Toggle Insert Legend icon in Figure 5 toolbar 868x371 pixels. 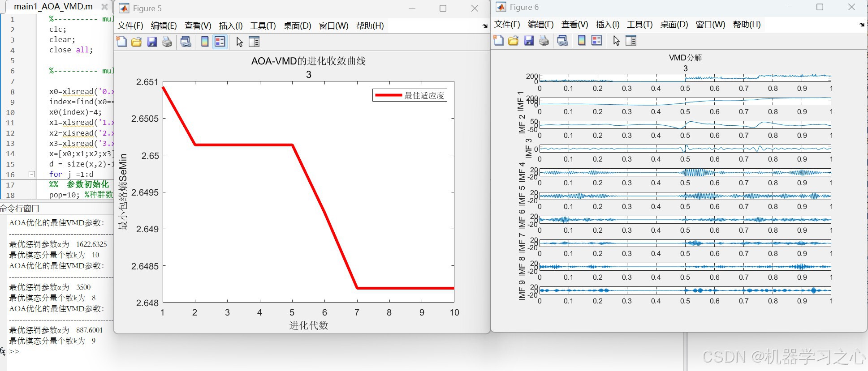pyautogui.click(x=220, y=42)
